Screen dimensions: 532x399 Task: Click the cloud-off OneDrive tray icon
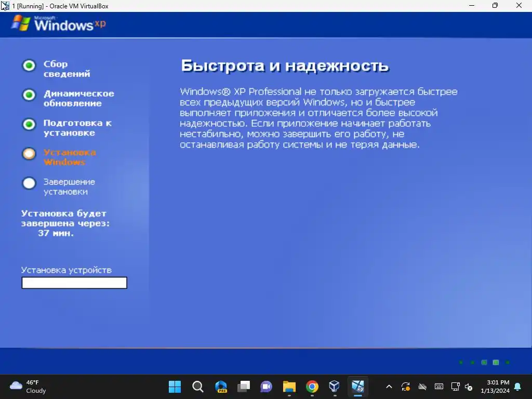click(422, 387)
